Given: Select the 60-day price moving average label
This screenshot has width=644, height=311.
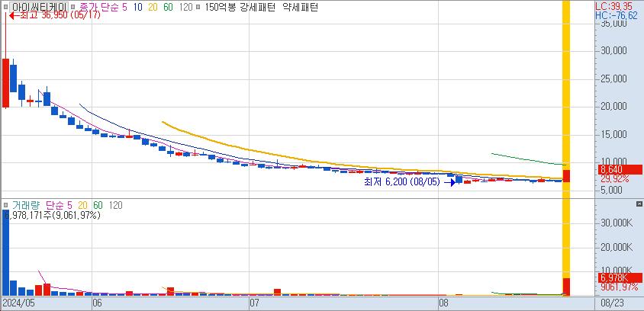Looking at the screenshot, I should click(x=168, y=7).
